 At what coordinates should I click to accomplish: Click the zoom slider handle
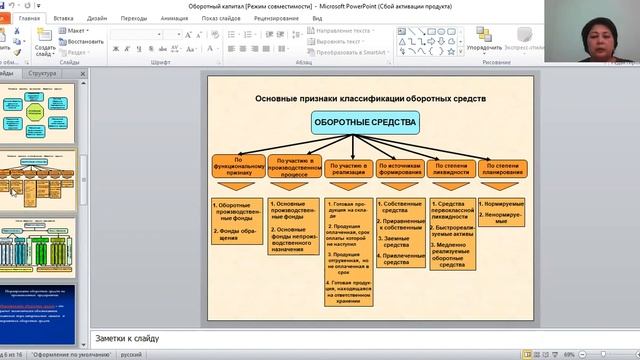(603, 355)
